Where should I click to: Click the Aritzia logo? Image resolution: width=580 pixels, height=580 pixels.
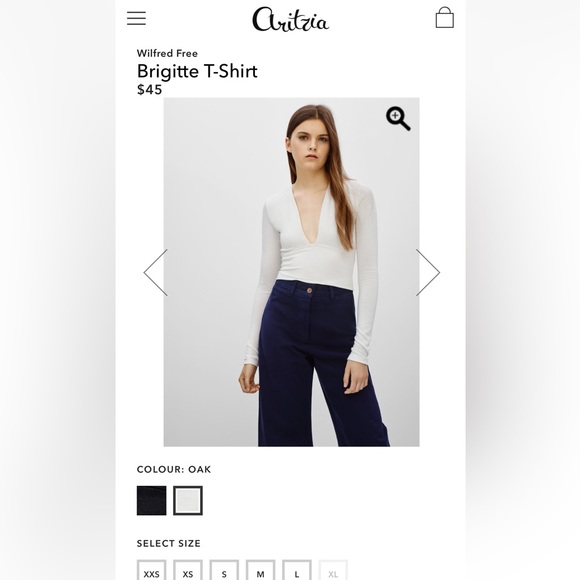point(290,19)
